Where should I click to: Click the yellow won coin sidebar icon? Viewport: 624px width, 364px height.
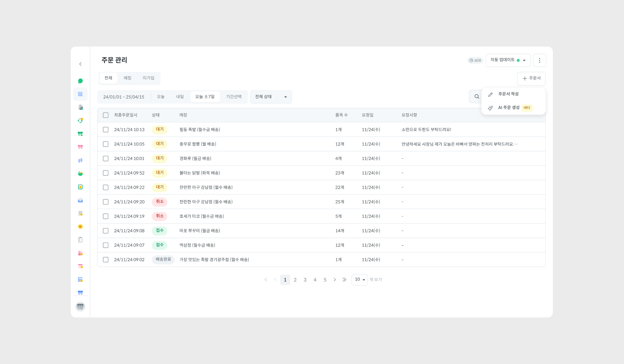coord(80,226)
